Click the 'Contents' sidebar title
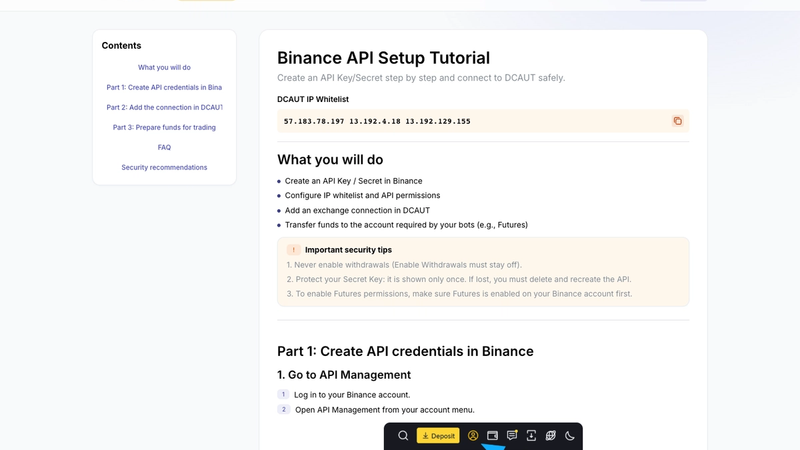Viewport: 800px width, 450px height. click(x=121, y=45)
